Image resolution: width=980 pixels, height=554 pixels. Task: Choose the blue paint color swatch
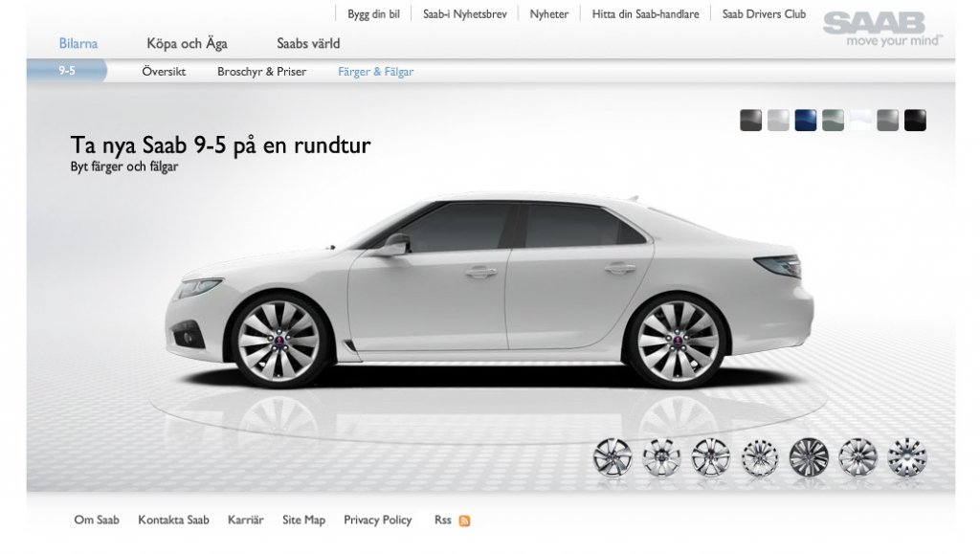point(806,120)
